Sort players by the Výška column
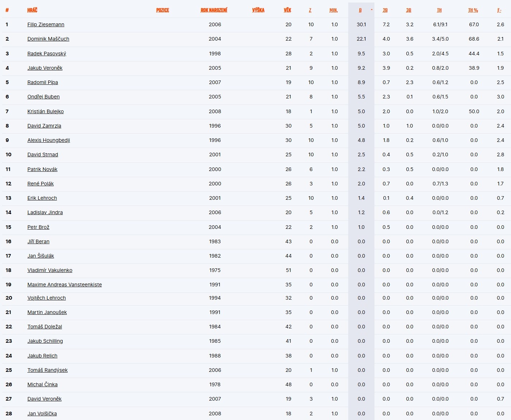The height and width of the screenshot is (420, 511). pyautogui.click(x=258, y=10)
